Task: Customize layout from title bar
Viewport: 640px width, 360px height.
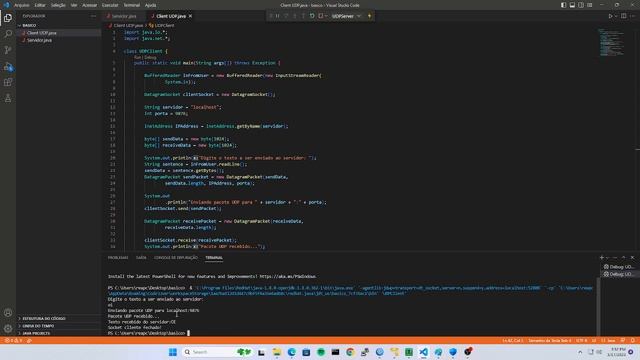Action: point(590,5)
